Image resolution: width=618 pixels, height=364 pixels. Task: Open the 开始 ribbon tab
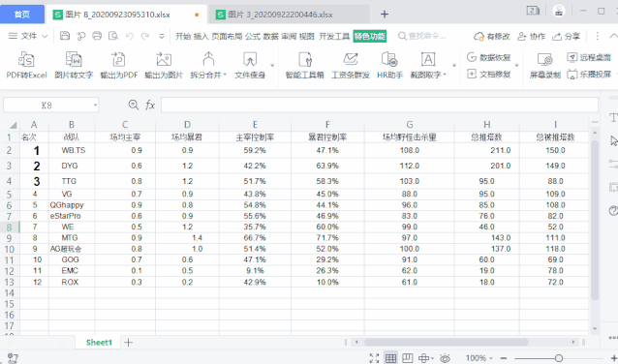point(183,36)
